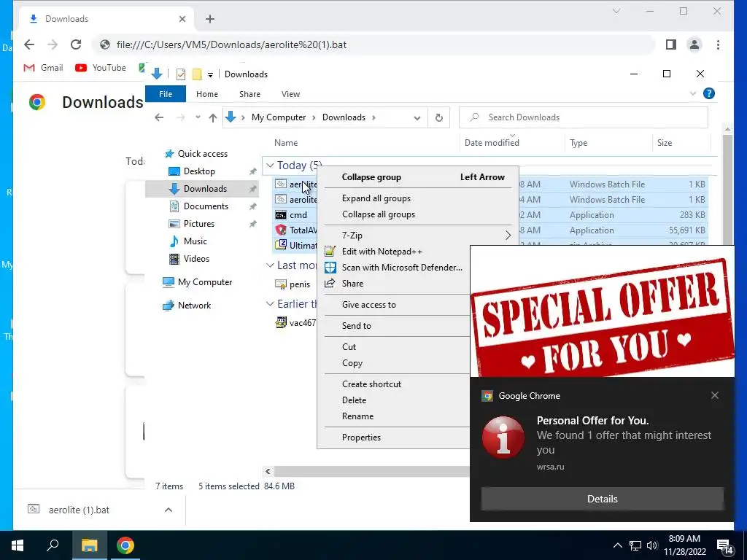Open aerolite (1).bat download options chevron

coord(169,510)
